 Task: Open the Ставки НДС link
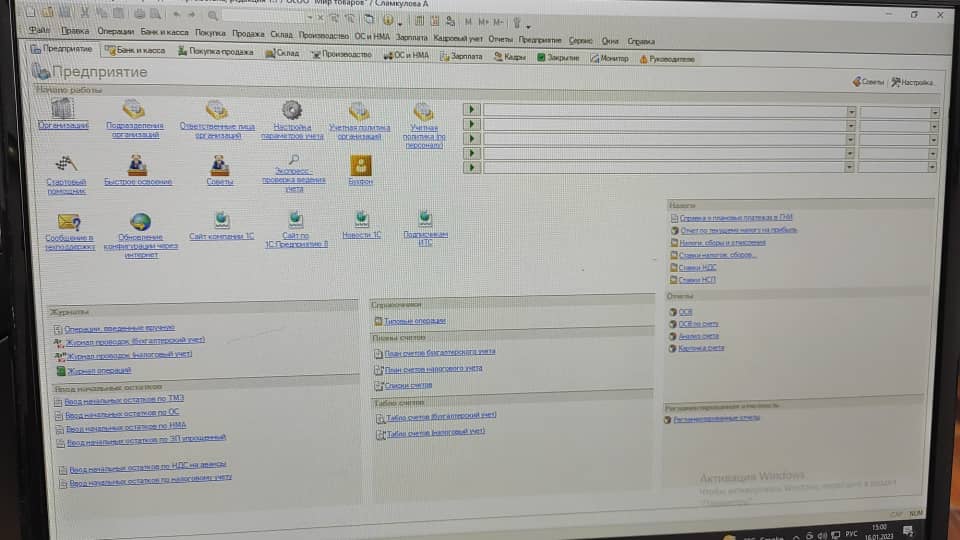coord(697,268)
